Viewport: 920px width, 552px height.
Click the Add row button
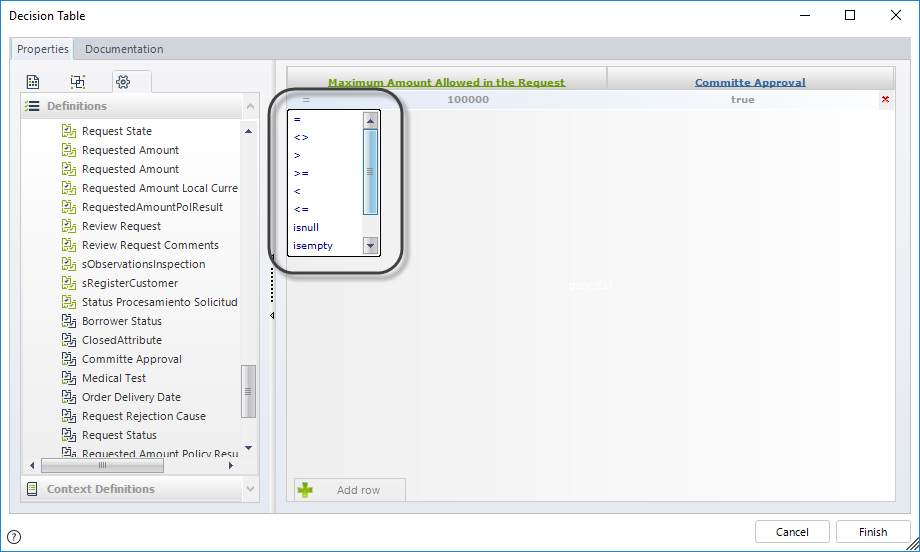pos(350,490)
